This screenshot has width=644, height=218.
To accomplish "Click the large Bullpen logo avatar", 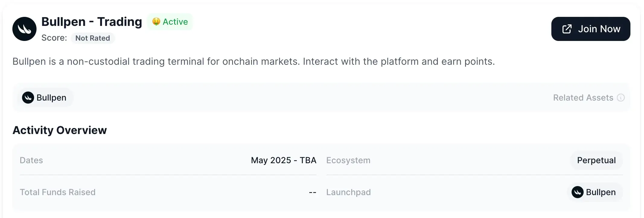I will click(24, 29).
